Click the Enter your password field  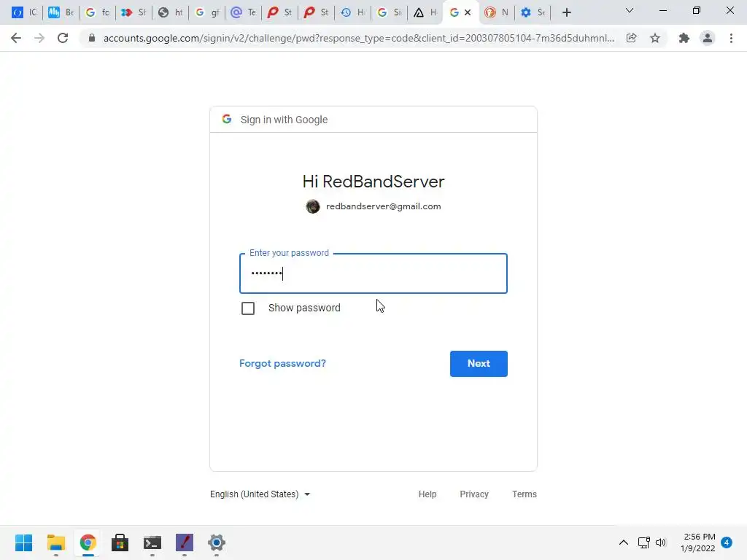pos(373,273)
